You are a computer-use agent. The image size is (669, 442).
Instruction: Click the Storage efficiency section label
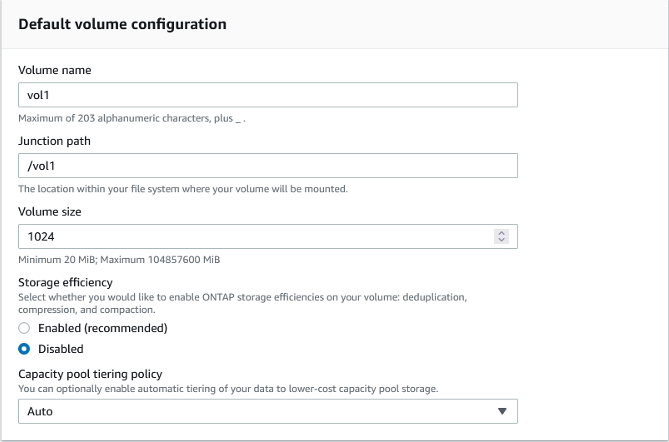pyautogui.click(x=65, y=283)
